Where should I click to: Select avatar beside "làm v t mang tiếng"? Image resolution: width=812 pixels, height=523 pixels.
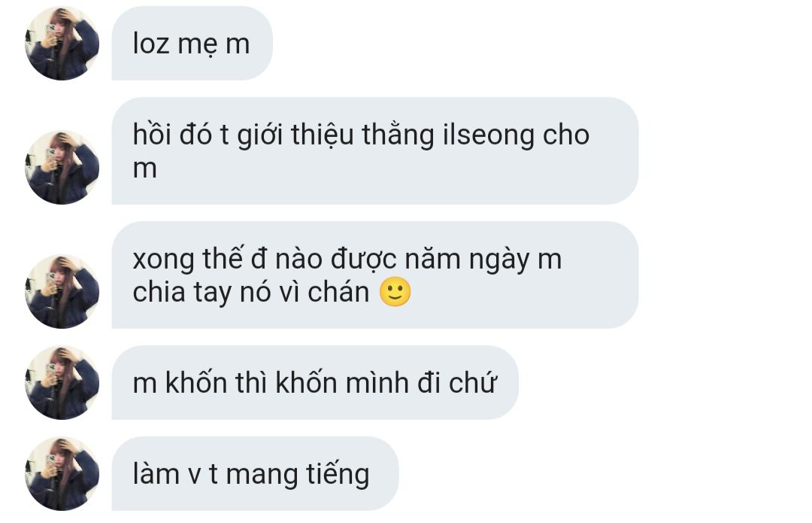[62, 474]
